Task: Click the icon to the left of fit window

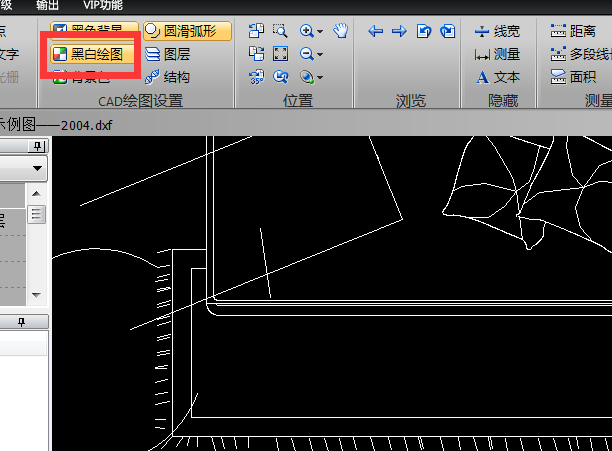Action: pos(256,54)
